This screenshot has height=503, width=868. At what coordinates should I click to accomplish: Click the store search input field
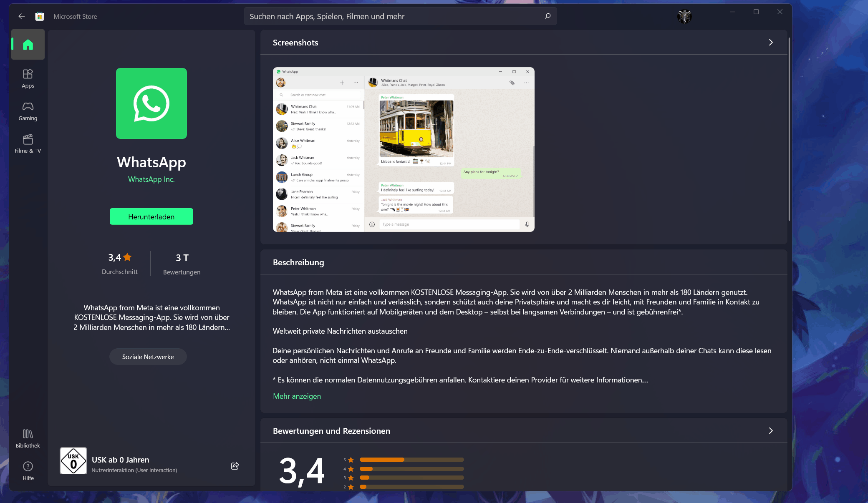392,16
